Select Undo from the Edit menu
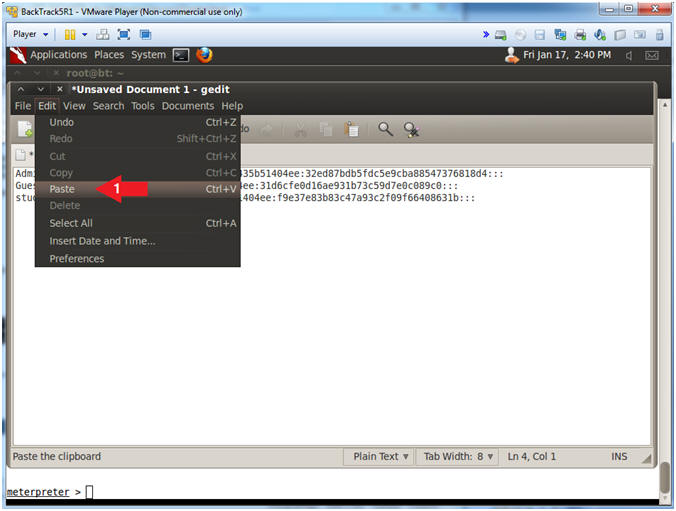The width and height of the screenshot is (676, 511). (x=138, y=122)
